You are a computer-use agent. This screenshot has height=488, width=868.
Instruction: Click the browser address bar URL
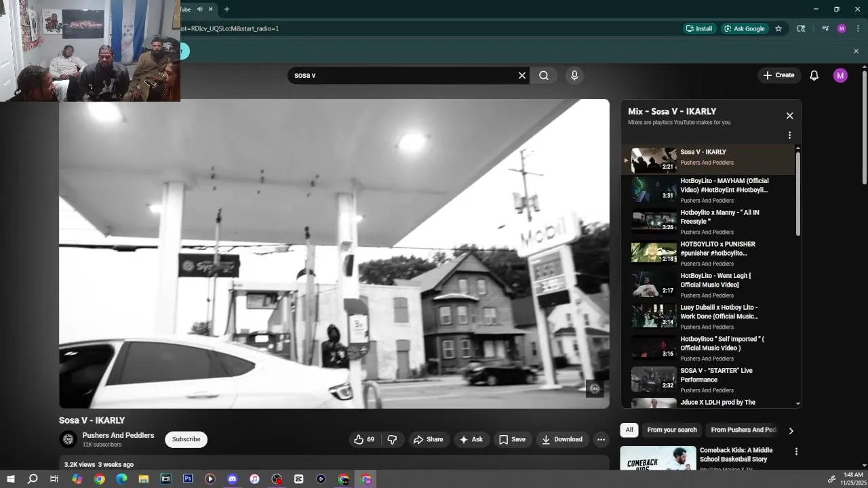tap(229, 28)
